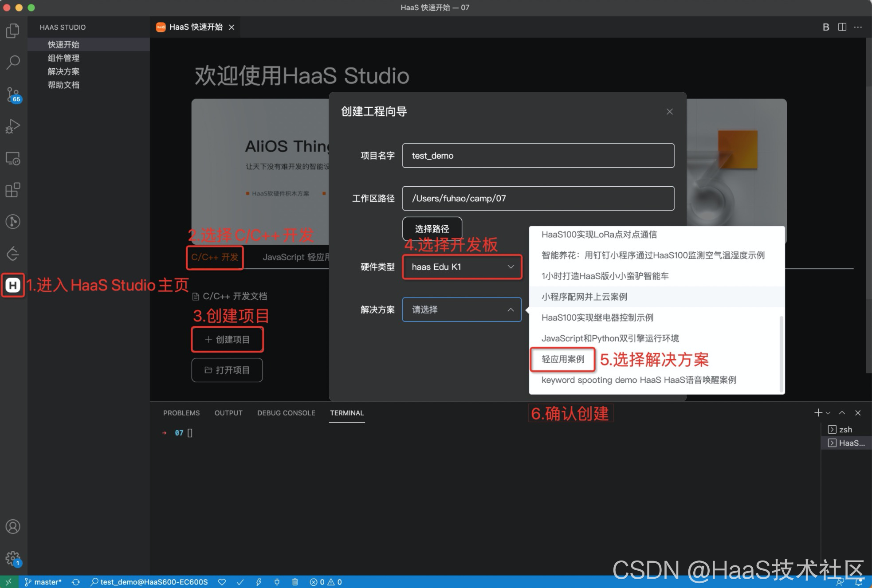
Task: Switch to the OUTPUT panel tab
Action: [x=228, y=413]
